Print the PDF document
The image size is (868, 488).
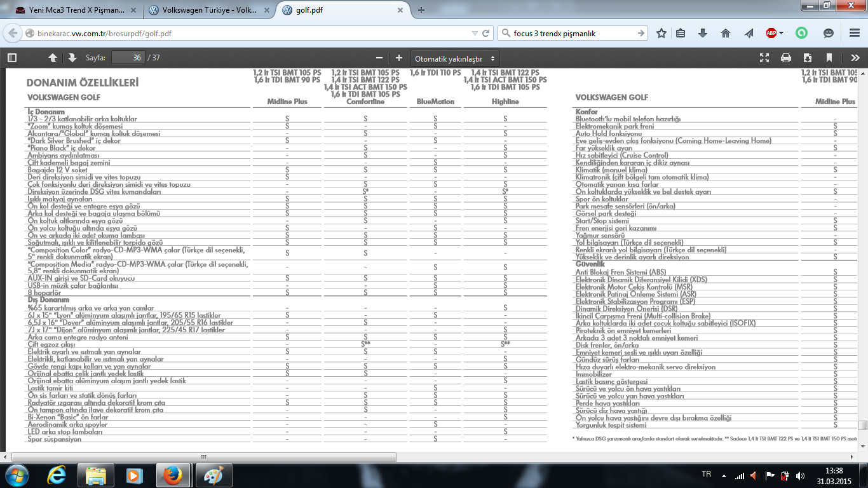[x=786, y=58]
